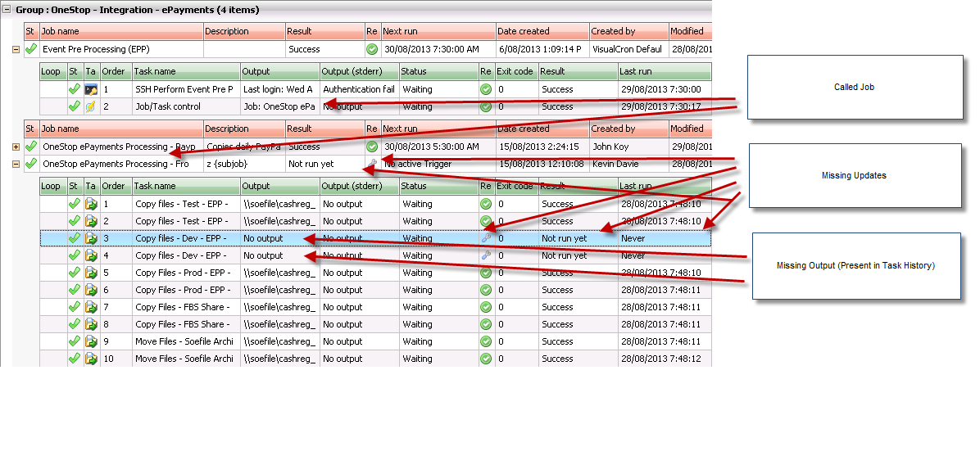Click the Job/Task control task type icon
980x474 pixels.
click(91, 106)
